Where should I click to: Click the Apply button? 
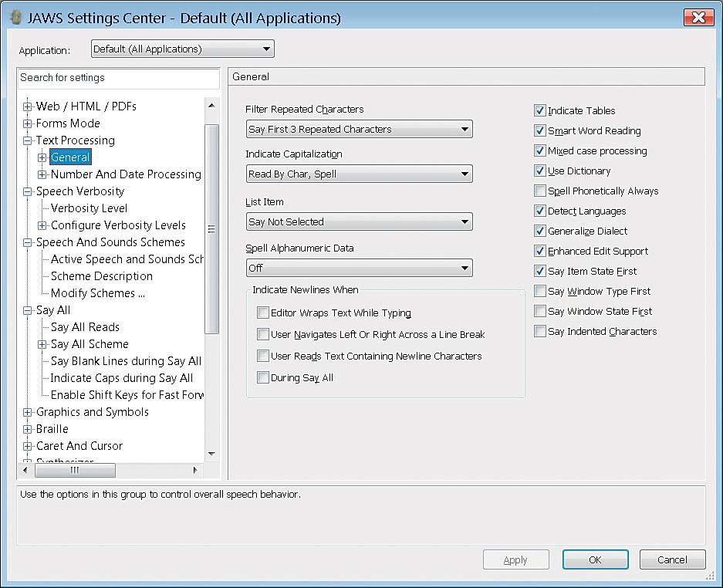(x=516, y=560)
